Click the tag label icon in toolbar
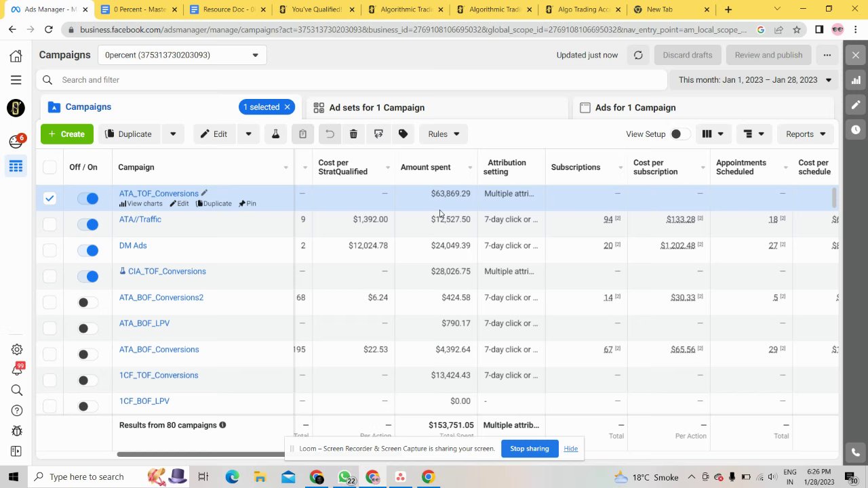The image size is (868, 488). [403, 134]
